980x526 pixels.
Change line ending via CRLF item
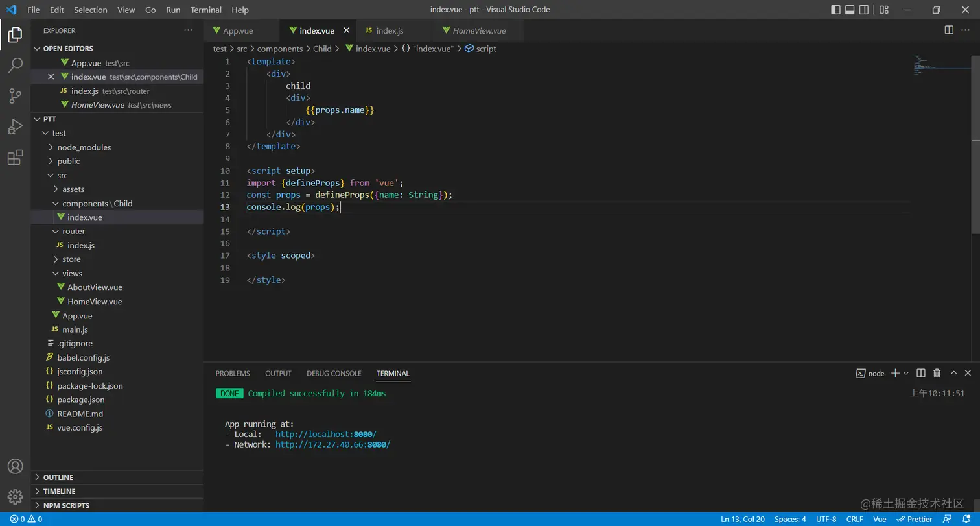click(854, 519)
